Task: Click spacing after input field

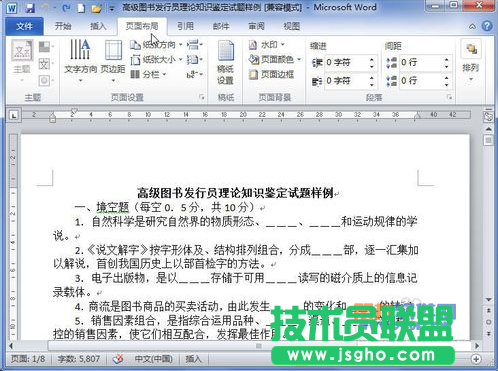Action: click(x=421, y=81)
